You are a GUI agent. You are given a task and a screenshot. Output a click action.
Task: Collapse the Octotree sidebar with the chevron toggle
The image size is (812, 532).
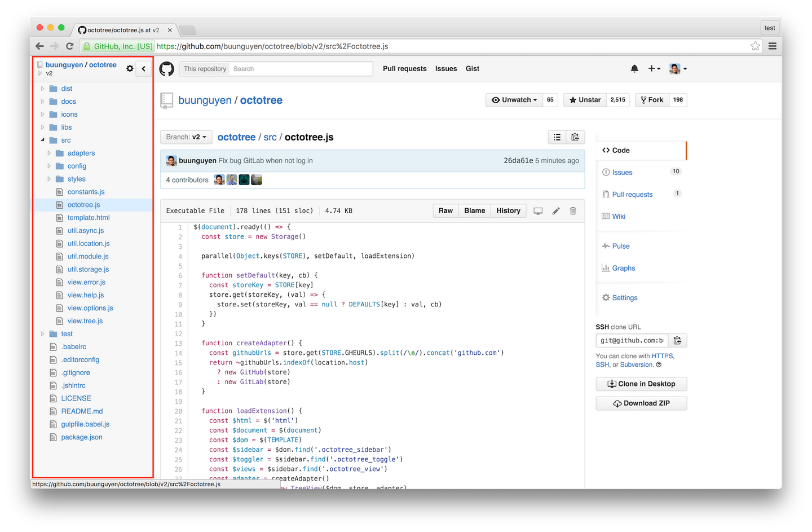point(144,68)
